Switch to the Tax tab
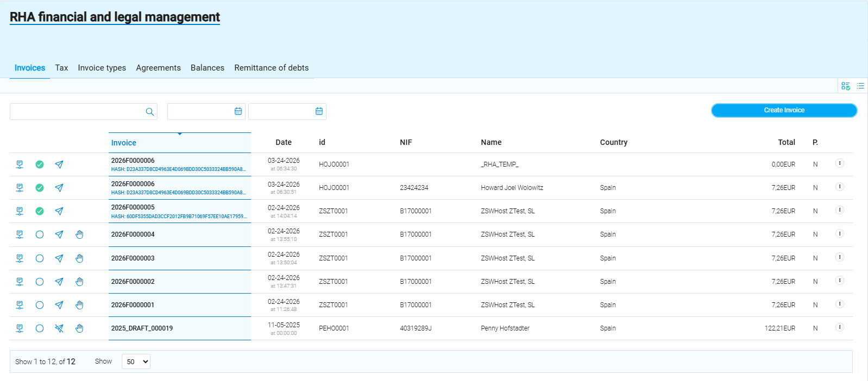Viewport: 868px width, 381px height. (61, 68)
